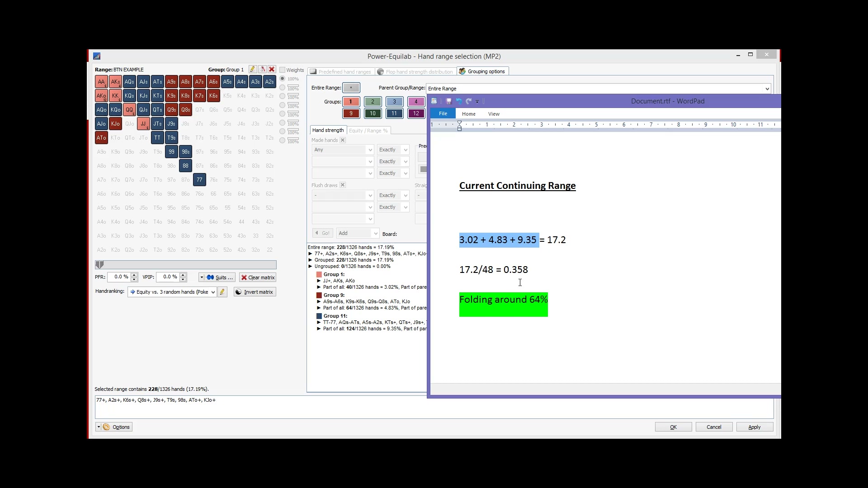Screen dimensions: 868x488
Task: Select the 100% weight radio button
Action: coord(283,78)
